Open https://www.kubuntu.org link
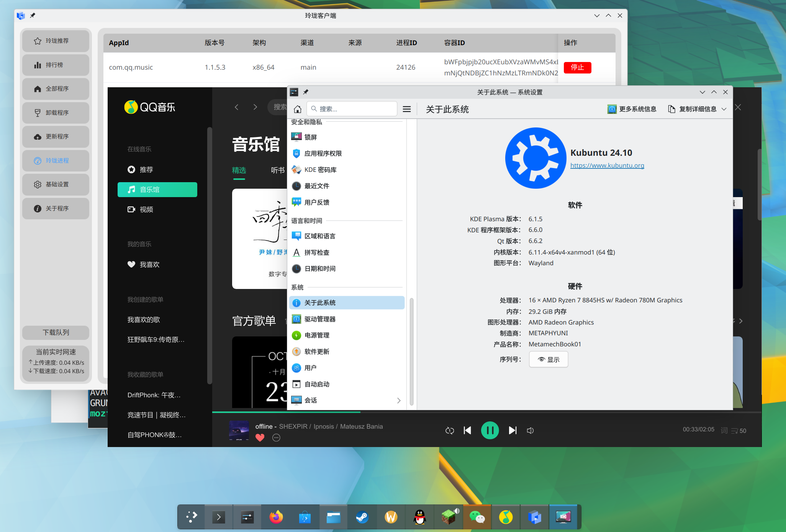This screenshot has height=532, width=786. (x=607, y=165)
